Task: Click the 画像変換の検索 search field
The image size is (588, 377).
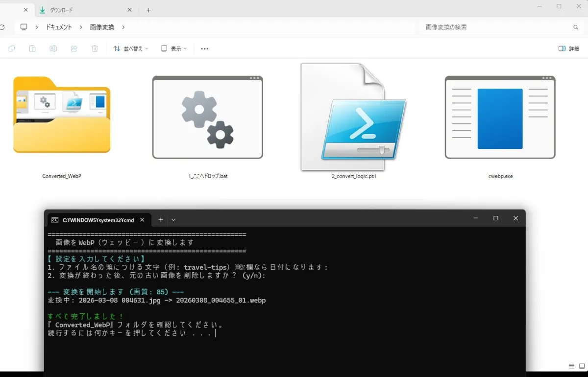Action: coord(495,27)
